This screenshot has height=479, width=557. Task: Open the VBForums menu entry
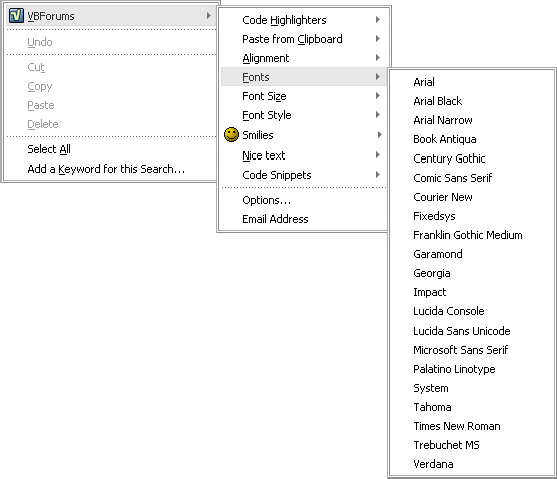tap(111, 16)
